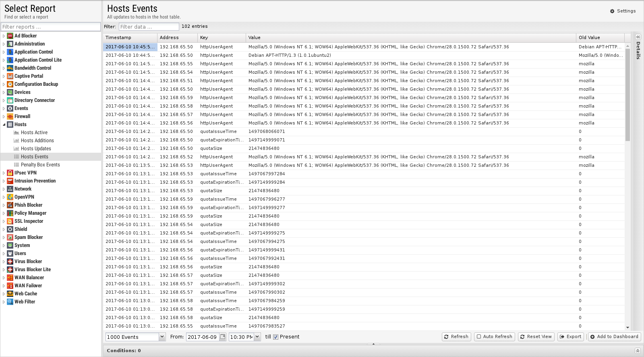This screenshot has width=644, height=357.
Task: Click the SSL Inspector icon
Action: coord(10,221)
